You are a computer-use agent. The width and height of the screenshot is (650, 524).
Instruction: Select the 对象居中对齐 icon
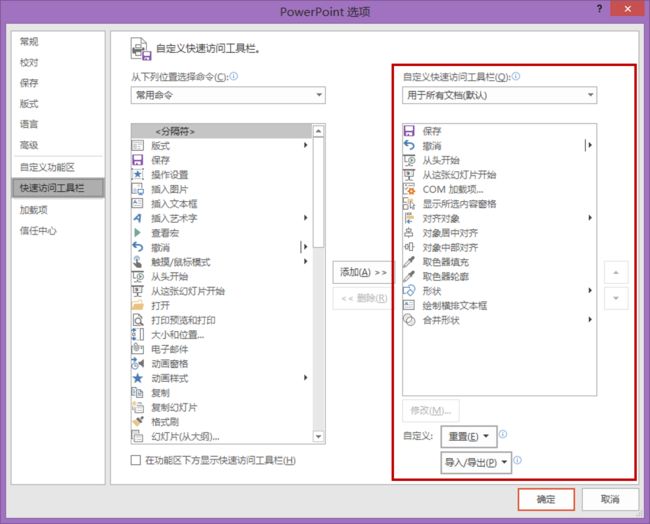click(409, 233)
